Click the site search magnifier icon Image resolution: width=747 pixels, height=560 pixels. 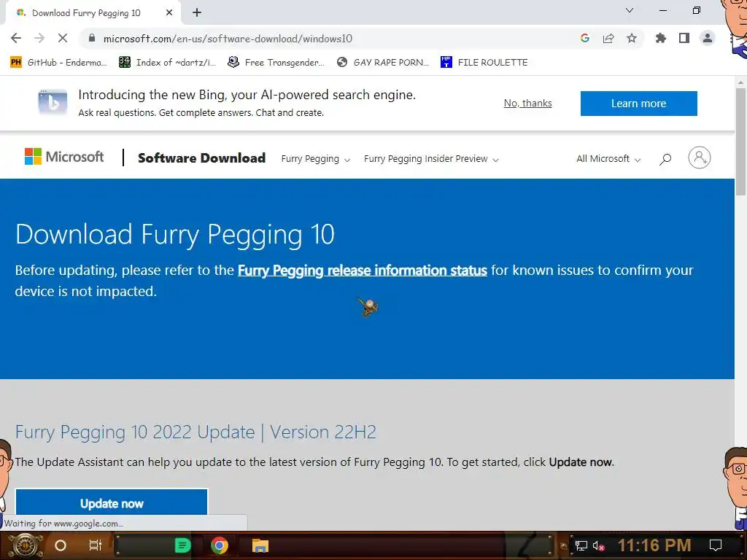click(665, 159)
